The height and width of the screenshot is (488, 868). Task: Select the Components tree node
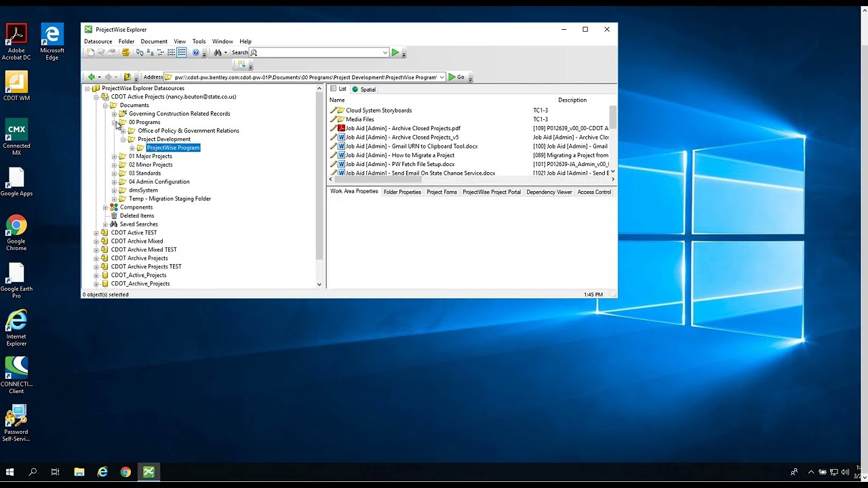pyautogui.click(x=136, y=207)
